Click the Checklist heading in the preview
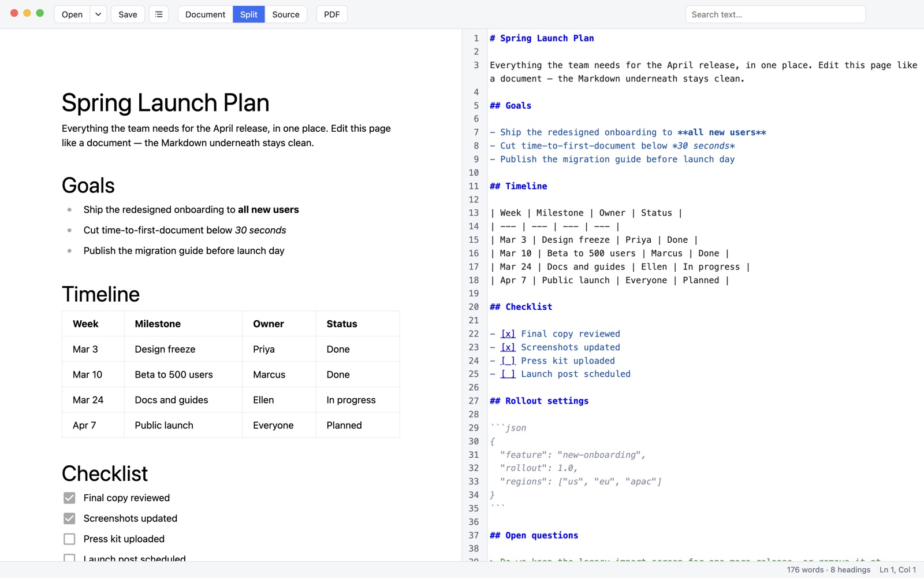Screen dimensions: 924x578 pos(105,473)
